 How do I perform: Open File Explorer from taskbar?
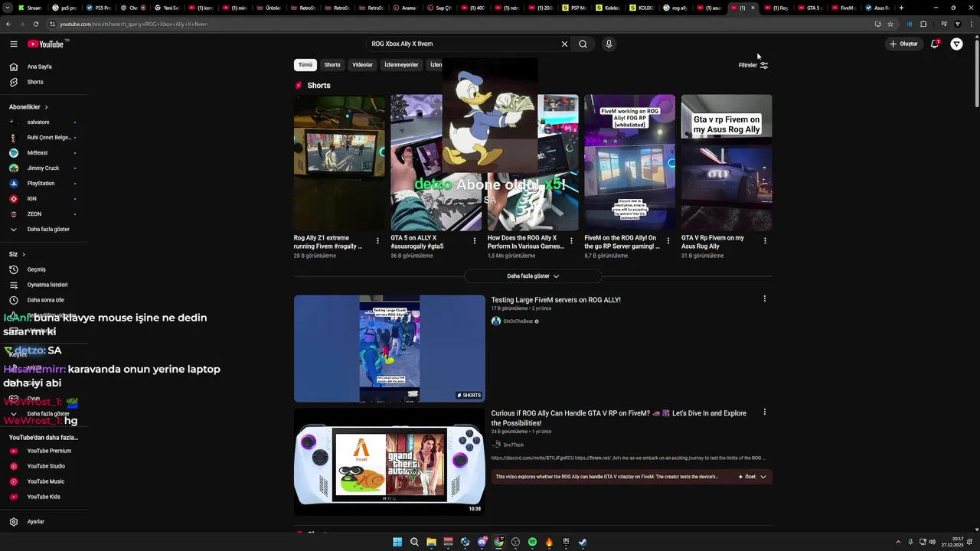click(x=431, y=542)
